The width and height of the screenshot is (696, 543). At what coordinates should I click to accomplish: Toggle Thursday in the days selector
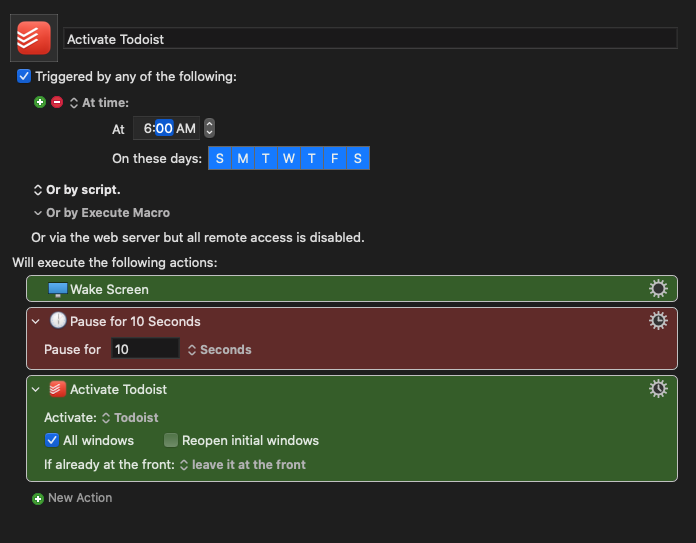(312, 158)
